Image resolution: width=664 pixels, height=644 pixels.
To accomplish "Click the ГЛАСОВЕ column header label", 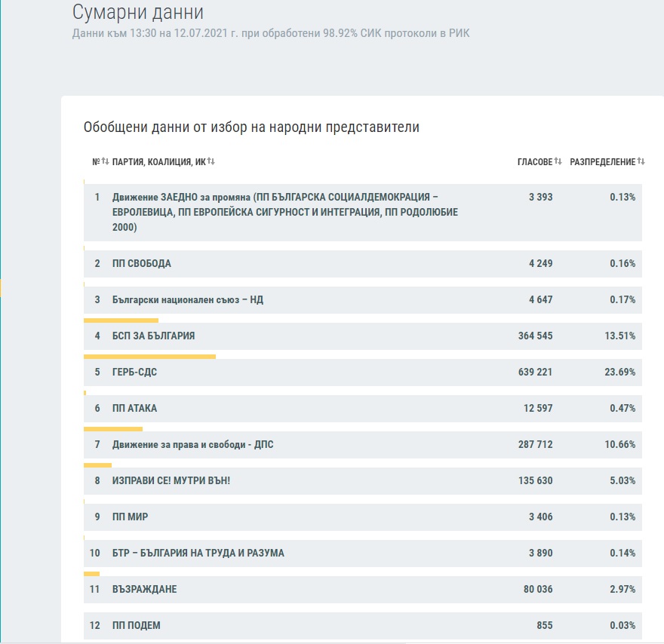I will tap(535, 162).
